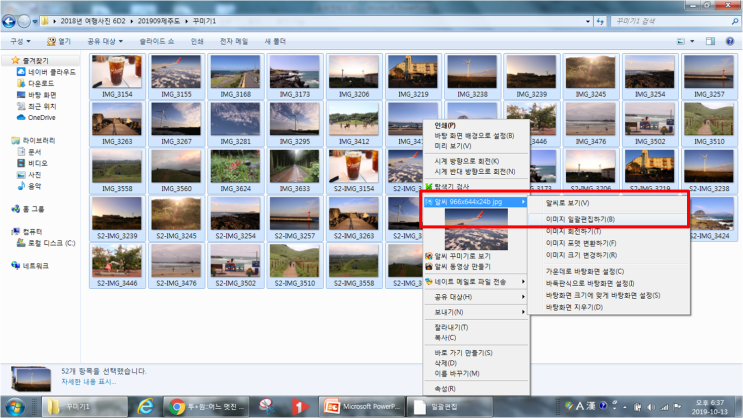743x418 pixels.
Task: Open 다운로드 in the navigation pane
Action: tap(36, 83)
